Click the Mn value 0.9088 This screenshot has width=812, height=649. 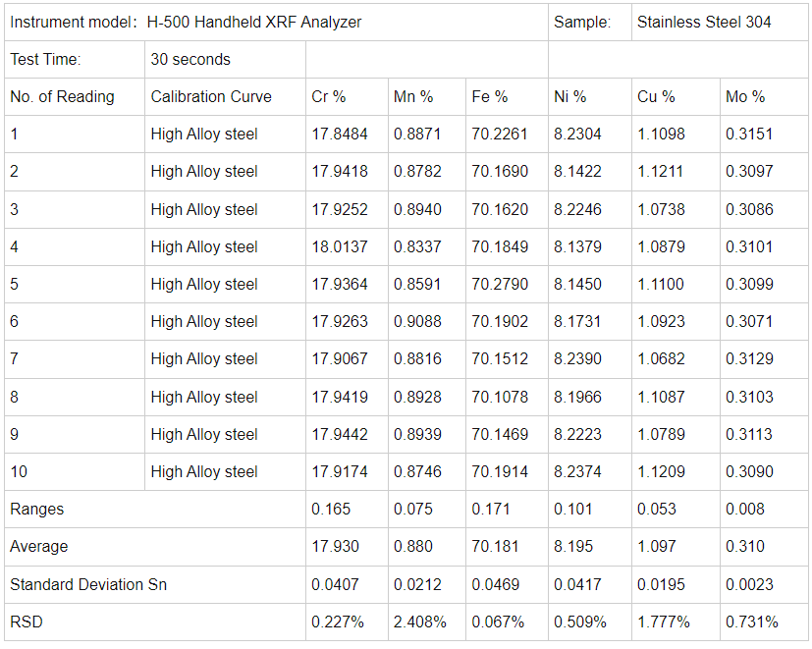(417, 321)
